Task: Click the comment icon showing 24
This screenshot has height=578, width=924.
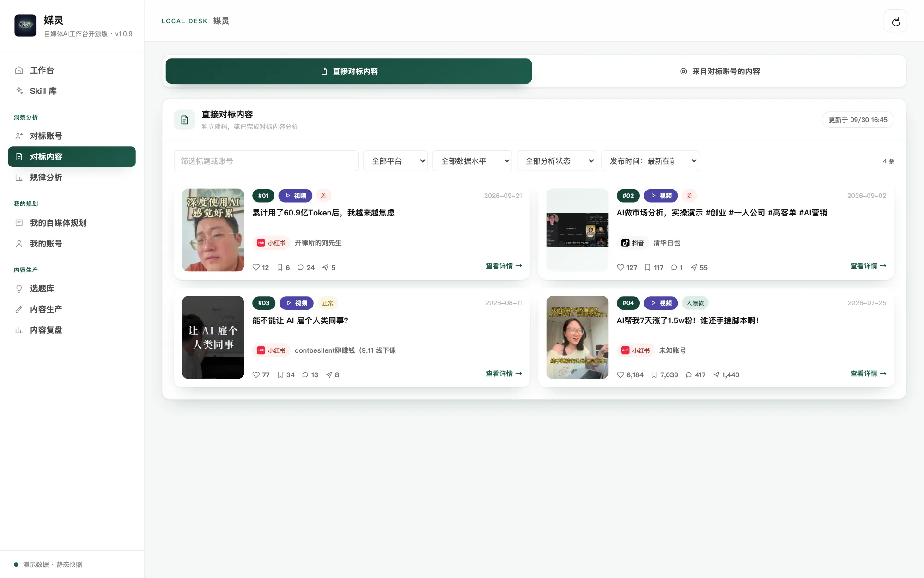Action: [301, 267]
